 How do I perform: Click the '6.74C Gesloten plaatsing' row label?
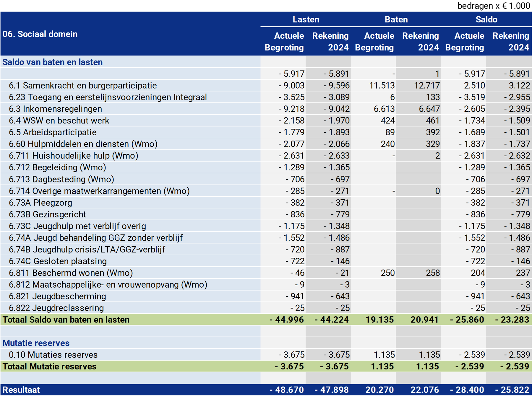click(x=58, y=261)
